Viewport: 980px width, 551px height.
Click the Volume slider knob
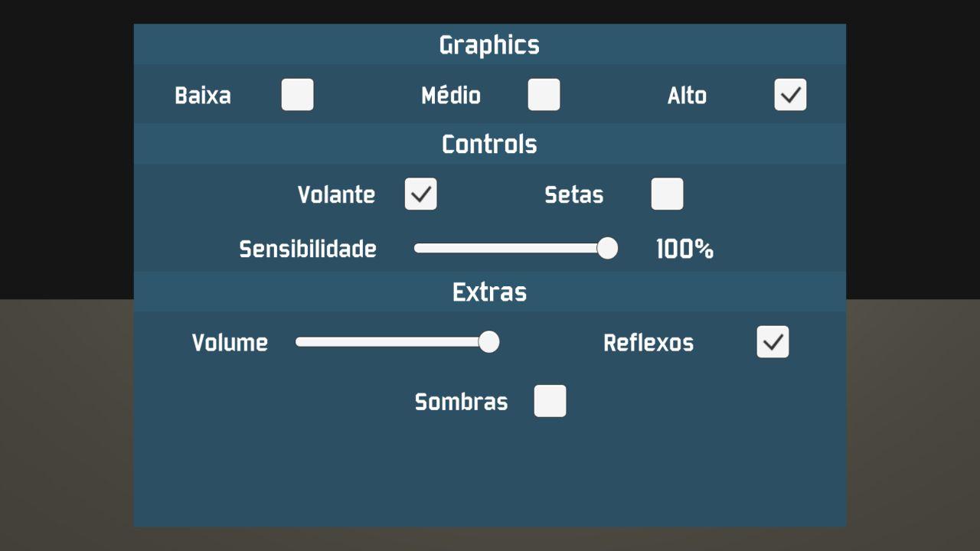coord(489,342)
